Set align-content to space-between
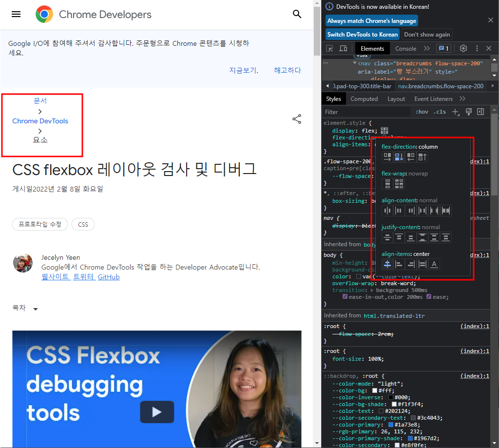This screenshot has height=448, width=499. coord(434,211)
